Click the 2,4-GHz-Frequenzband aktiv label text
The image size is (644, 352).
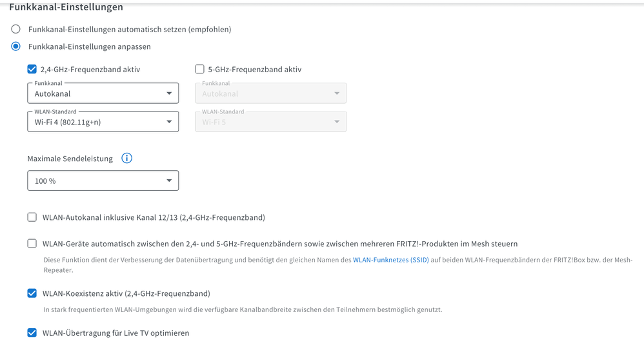coord(90,69)
